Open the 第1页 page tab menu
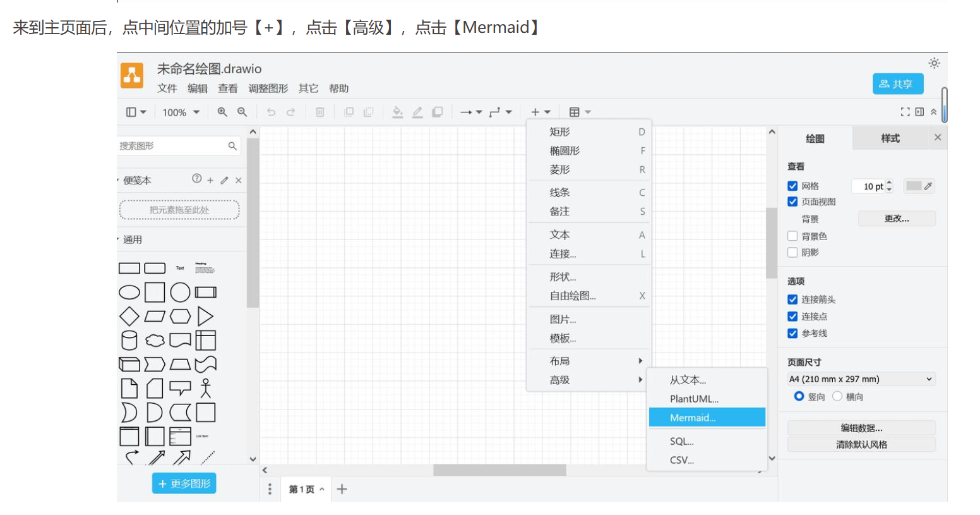 pos(306,489)
